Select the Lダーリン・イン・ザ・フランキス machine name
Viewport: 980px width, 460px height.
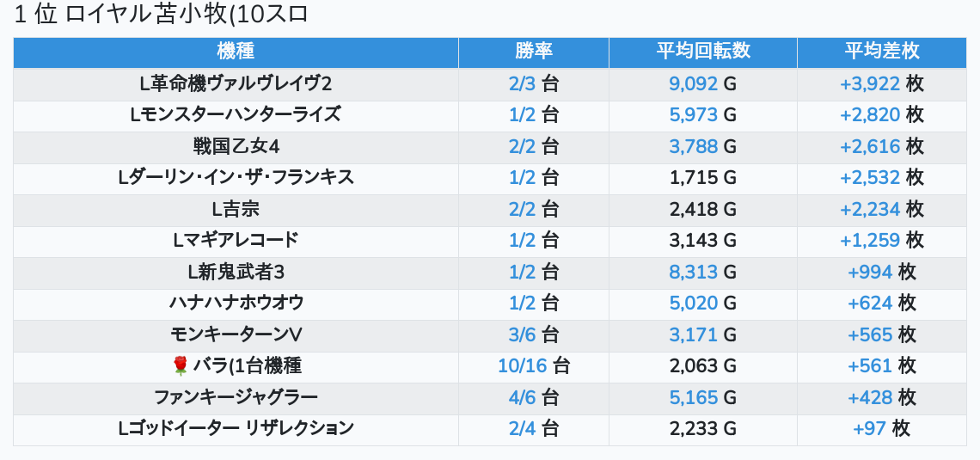pyautogui.click(x=236, y=178)
